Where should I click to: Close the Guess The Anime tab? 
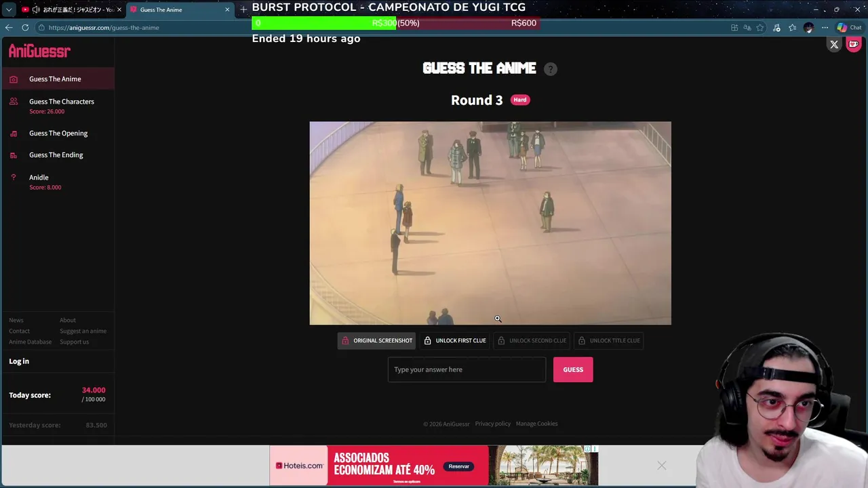tap(227, 9)
